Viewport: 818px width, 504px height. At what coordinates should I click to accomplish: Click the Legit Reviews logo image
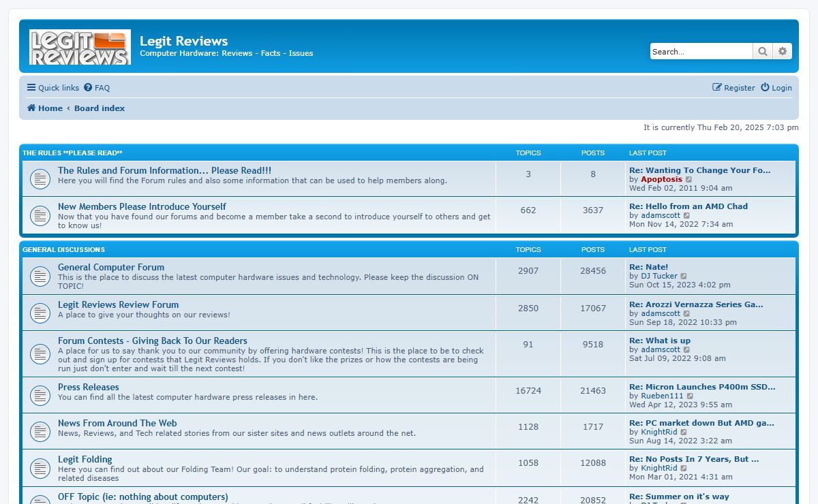pos(80,47)
